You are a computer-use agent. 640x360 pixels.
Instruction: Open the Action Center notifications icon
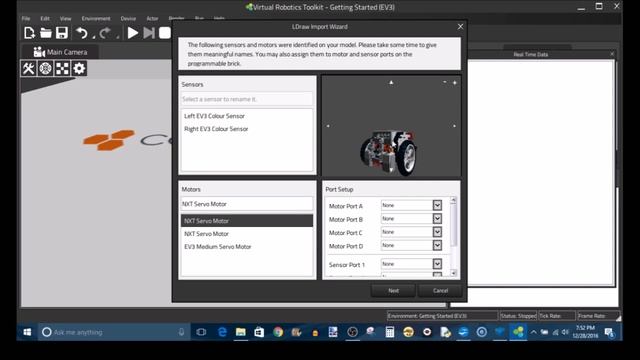pyautogui.click(x=610, y=332)
